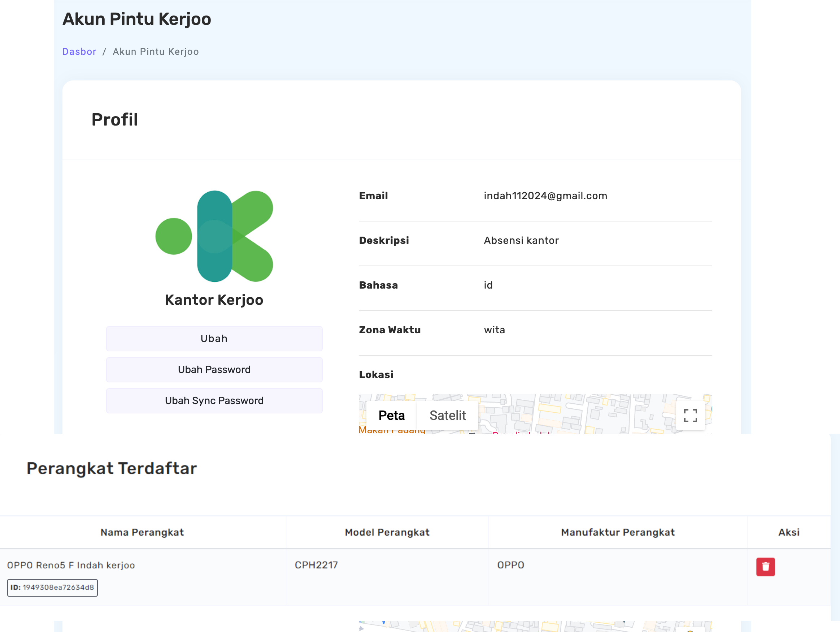Click the Model Perangkat column header
The width and height of the screenshot is (840, 632).
(387, 532)
